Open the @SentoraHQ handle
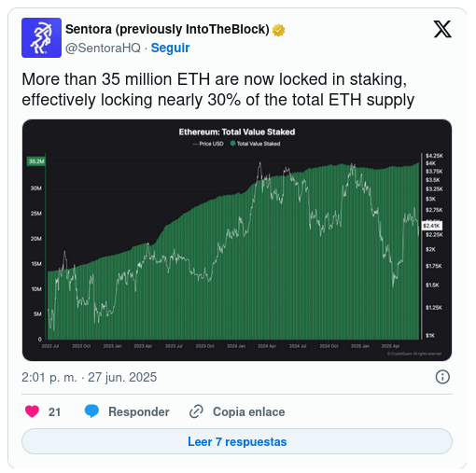Screen dimensions: 476x473 pos(103,48)
